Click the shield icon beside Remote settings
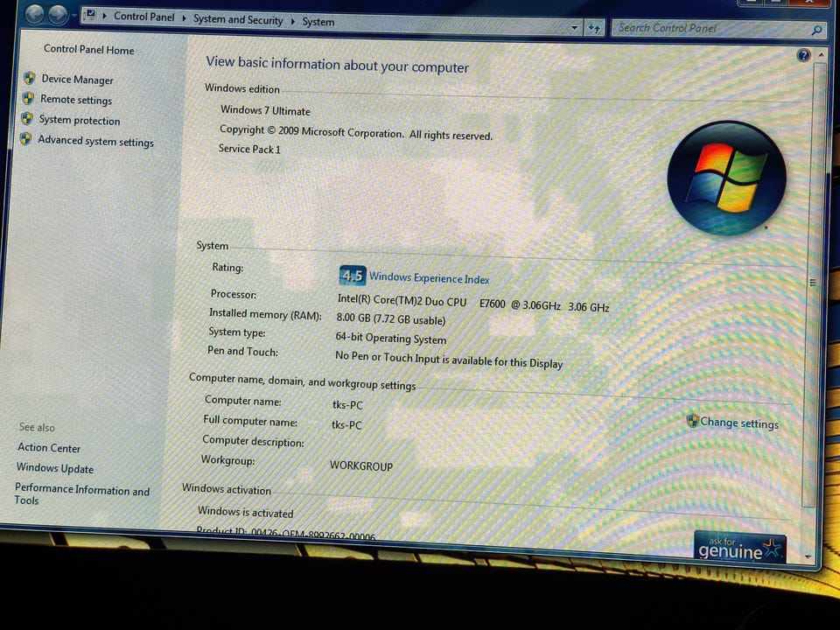 pyautogui.click(x=28, y=98)
